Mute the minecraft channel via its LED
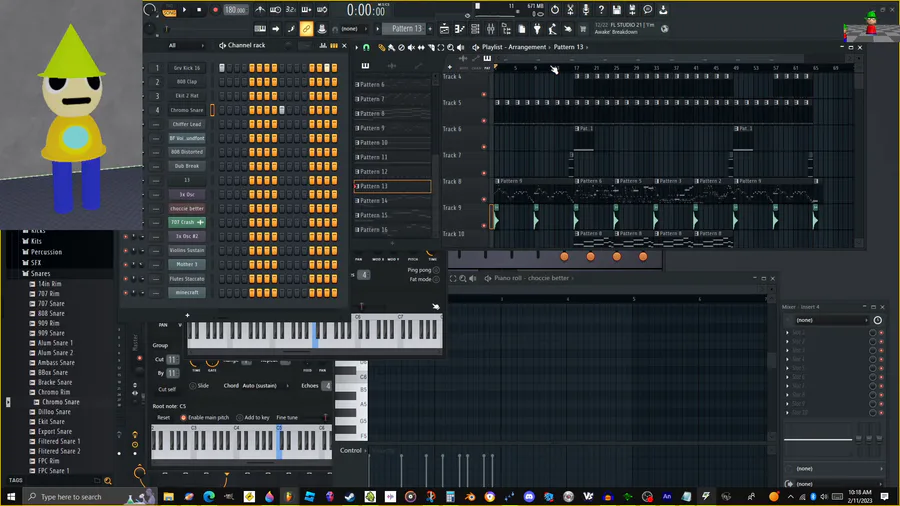This screenshot has width=900, height=506. [x=126, y=293]
